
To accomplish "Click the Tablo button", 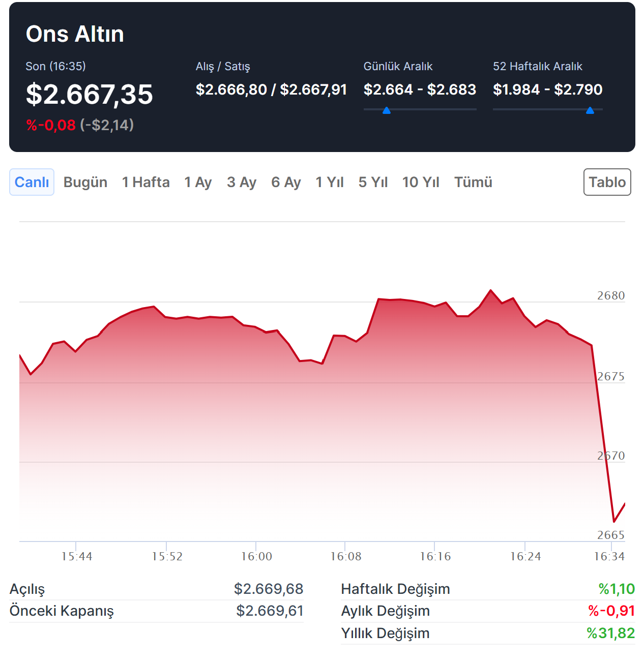I will (x=607, y=182).
